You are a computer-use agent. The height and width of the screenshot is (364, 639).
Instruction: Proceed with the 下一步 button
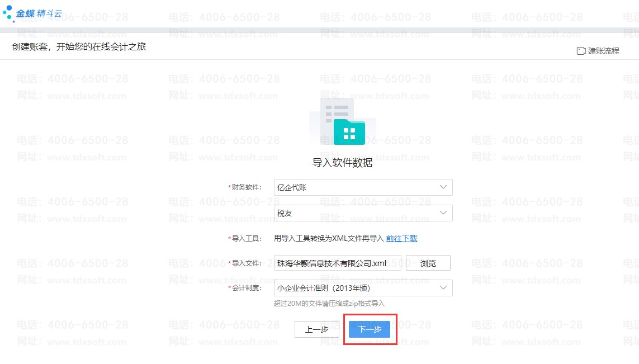tap(370, 329)
